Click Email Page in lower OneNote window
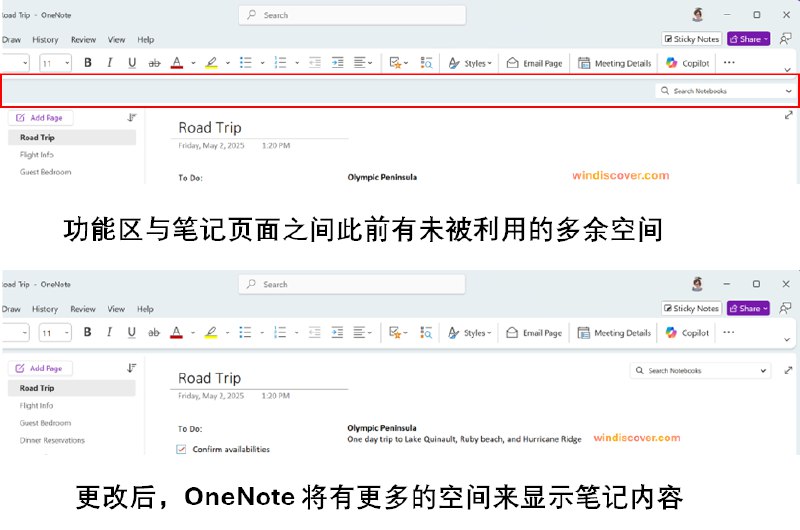The height and width of the screenshot is (530, 800). [x=534, y=333]
